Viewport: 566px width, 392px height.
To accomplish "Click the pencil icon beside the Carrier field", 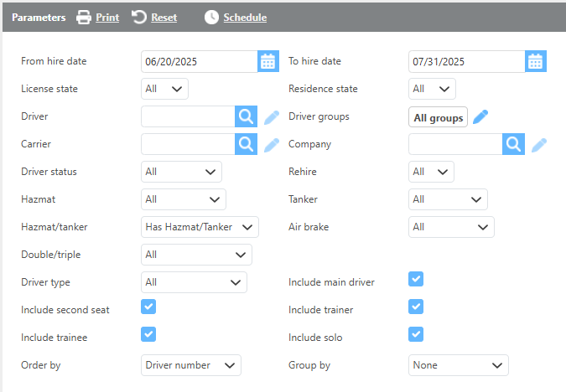I will 272,145.
